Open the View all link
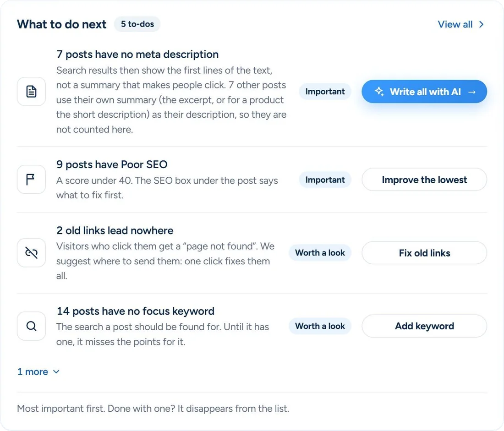 click(x=461, y=24)
